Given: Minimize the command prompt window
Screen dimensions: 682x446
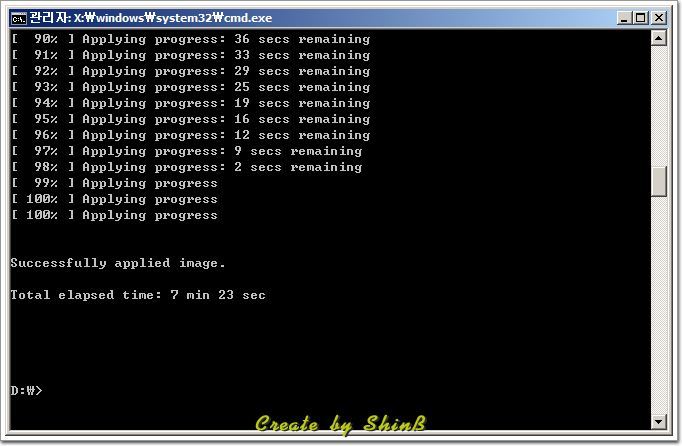Looking at the screenshot, I should [x=624, y=18].
